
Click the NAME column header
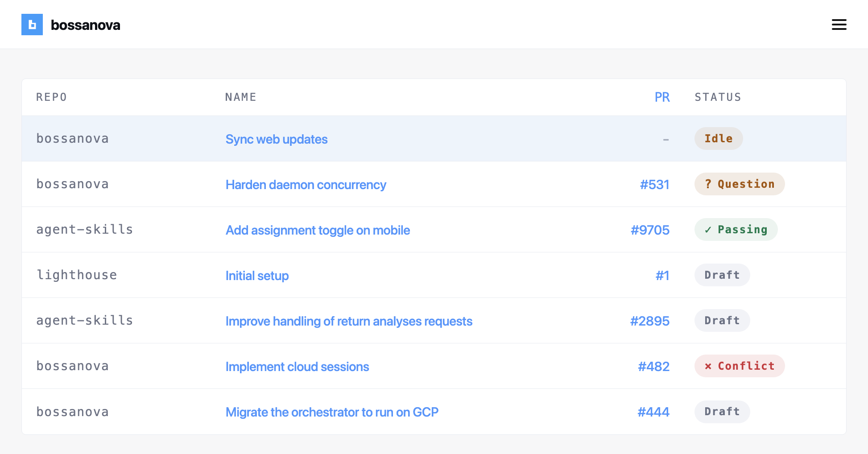[x=240, y=97]
